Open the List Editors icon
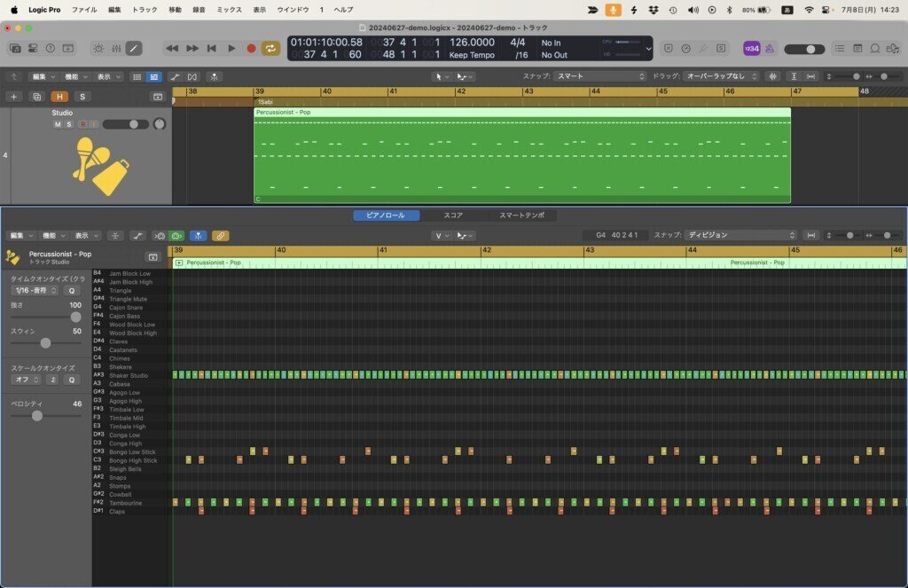Screen dimensions: 908x588 click(x=839, y=49)
